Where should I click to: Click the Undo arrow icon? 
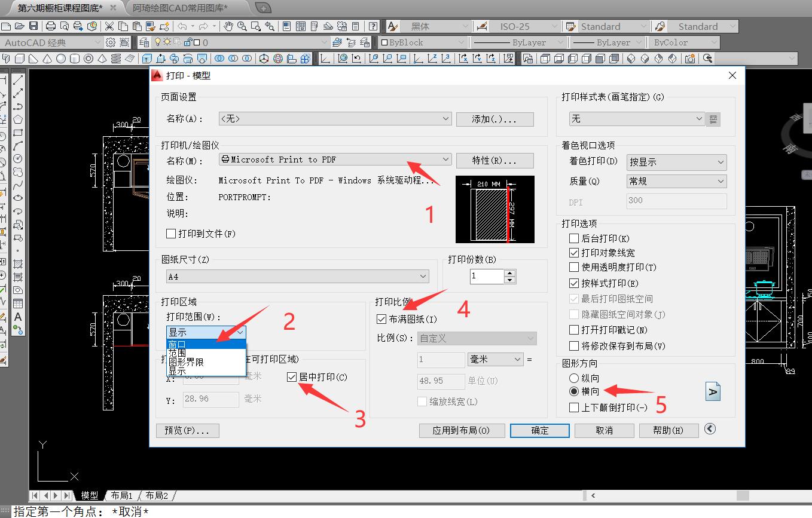pos(182,26)
